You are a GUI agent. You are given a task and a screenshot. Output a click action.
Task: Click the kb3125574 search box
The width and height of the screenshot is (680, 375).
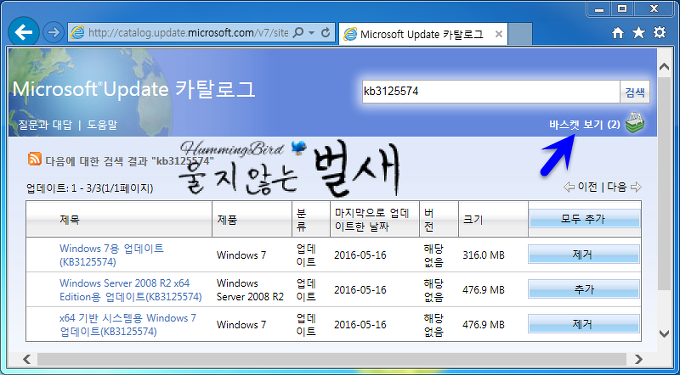click(x=491, y=91)
